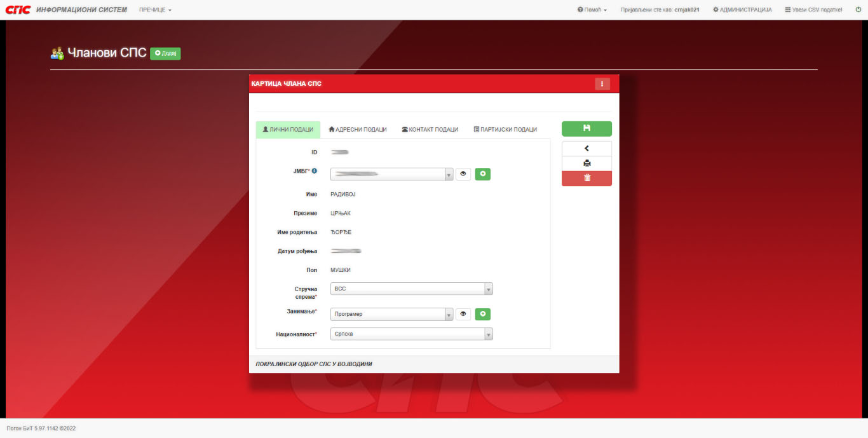The height and width of the screenshot is (438, 868).
Task: Delete the member with red trash button
Action: (x=587, y=179)
